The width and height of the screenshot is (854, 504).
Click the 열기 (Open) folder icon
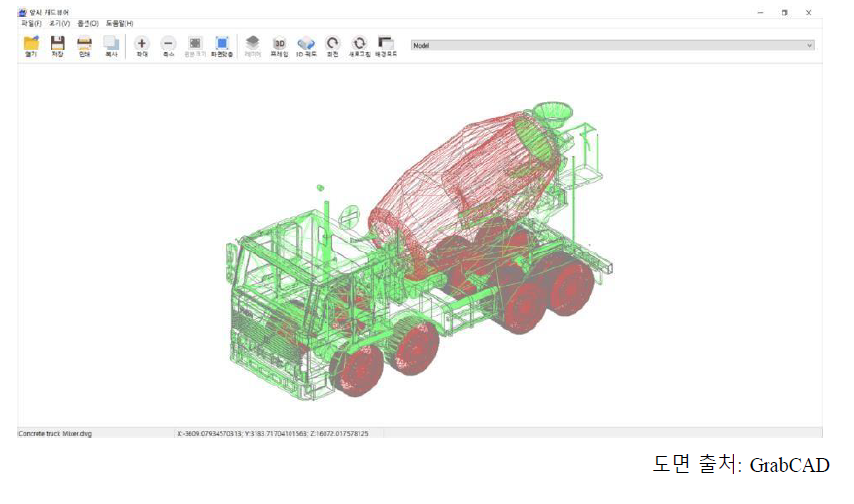[31, 43]
